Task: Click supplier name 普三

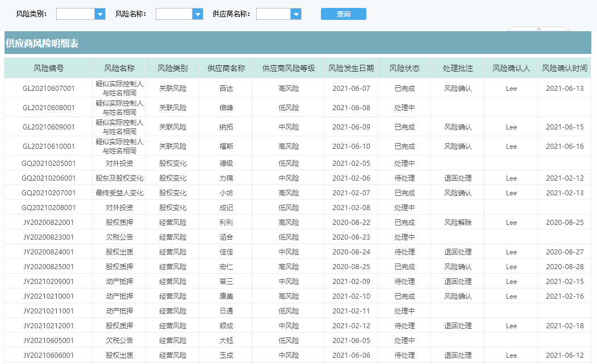Action: [x=226, y=282]
